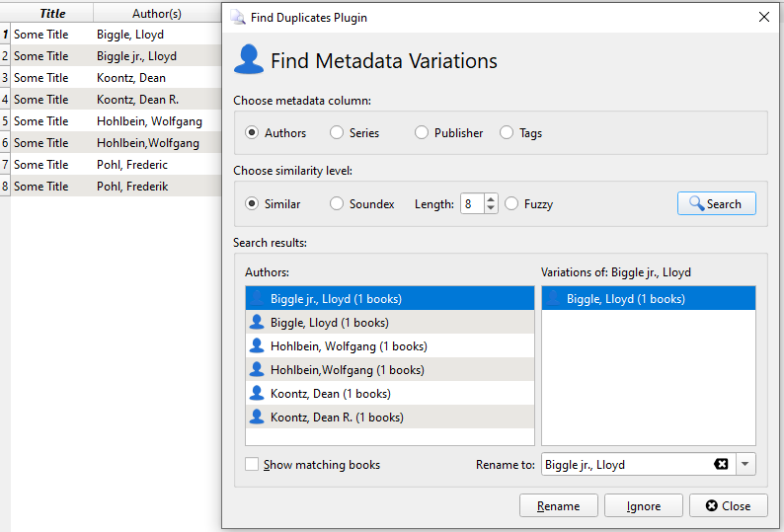Enable the Show matching books checkbox

pyautogui.click(x=252, y=465)
